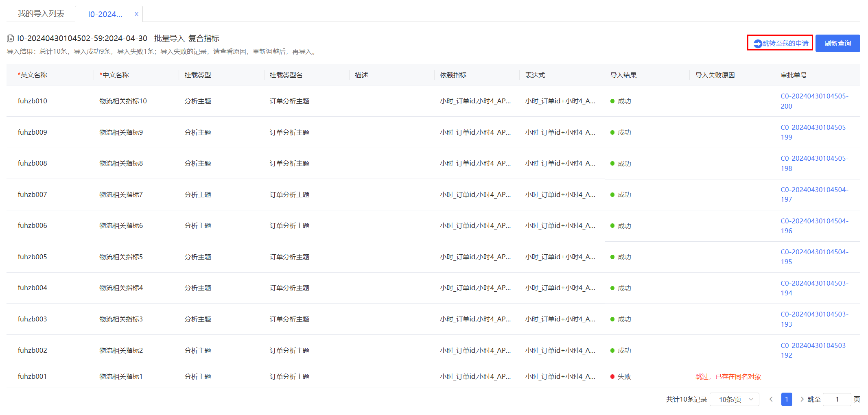Viewport: 868px width, 415px height.
Task: Click the 依赖指标 cell in fuhzb006 row
Action: pyautogui.click(x=475, y=225)
